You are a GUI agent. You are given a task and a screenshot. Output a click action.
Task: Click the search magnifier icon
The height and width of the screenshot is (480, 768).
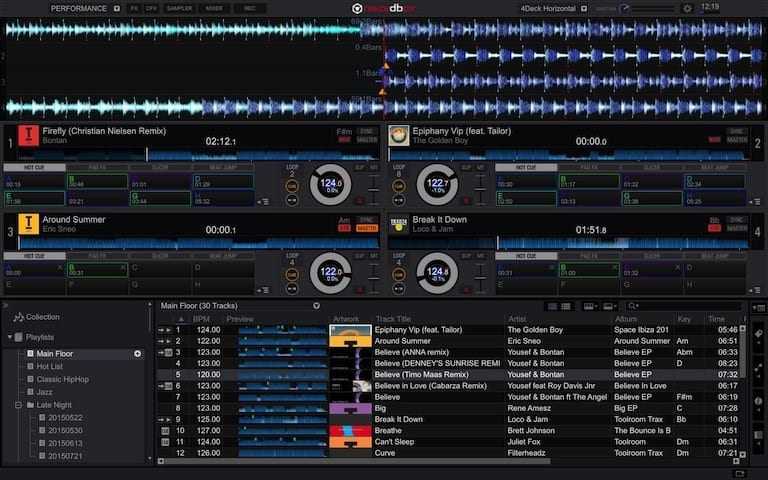click(x=632, y=306)
